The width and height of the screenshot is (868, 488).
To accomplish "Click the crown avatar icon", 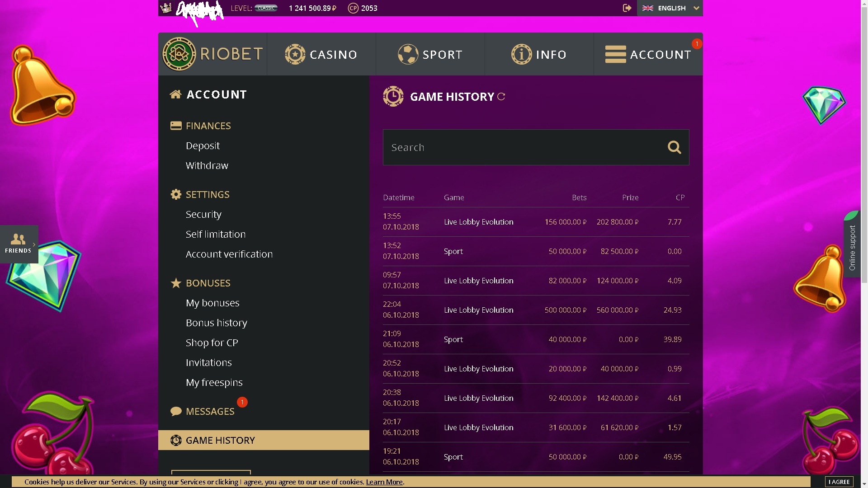I will [166, 8].
